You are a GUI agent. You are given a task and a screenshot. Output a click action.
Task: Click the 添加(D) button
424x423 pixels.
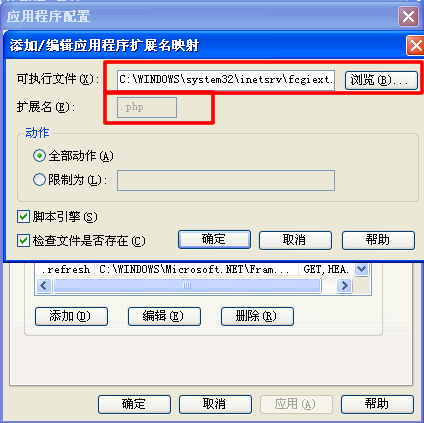71,316
